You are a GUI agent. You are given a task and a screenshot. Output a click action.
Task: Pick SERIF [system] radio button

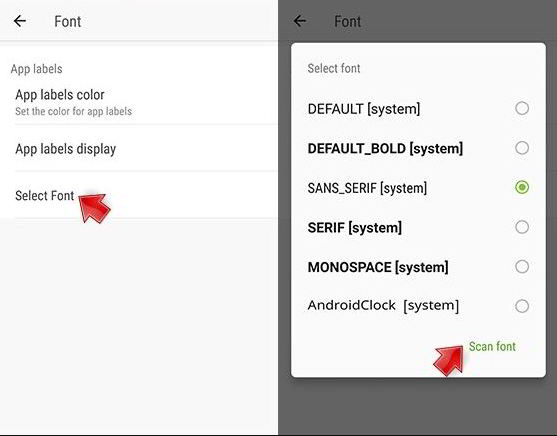522,227
